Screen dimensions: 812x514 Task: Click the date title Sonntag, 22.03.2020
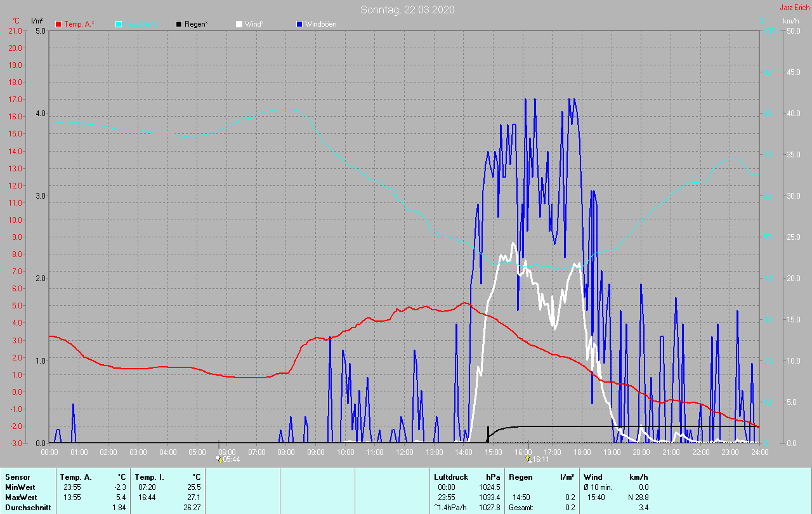click(x=407, y=10)
